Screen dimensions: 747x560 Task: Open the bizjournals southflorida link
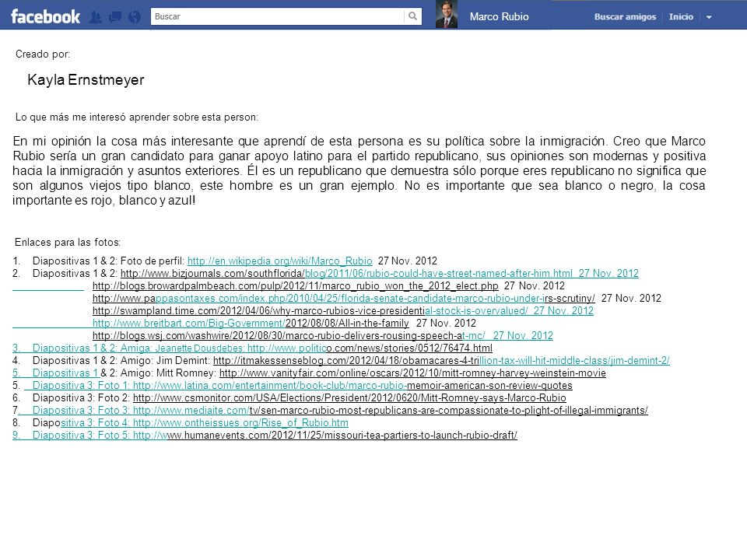346,273
